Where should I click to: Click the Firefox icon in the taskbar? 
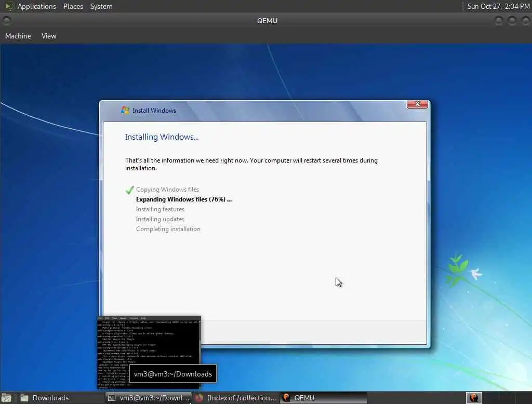199,398
